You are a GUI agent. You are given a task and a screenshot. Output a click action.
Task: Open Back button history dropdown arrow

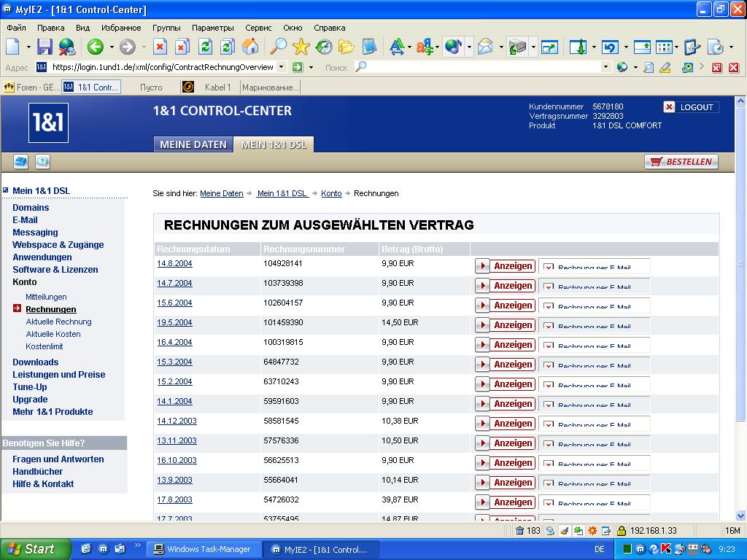tap(112, 47)
